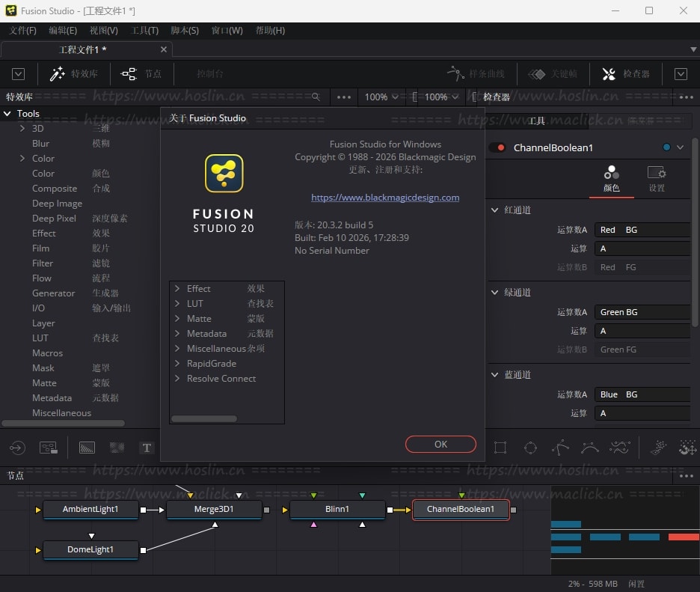Open effects library options ellipsis menu
700x592 pixels.
(344, 97)
